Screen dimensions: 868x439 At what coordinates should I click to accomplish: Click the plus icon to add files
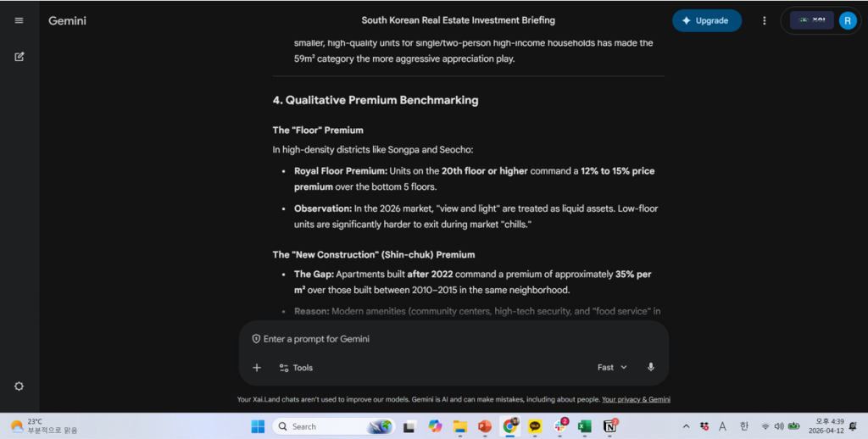[257, 367]
